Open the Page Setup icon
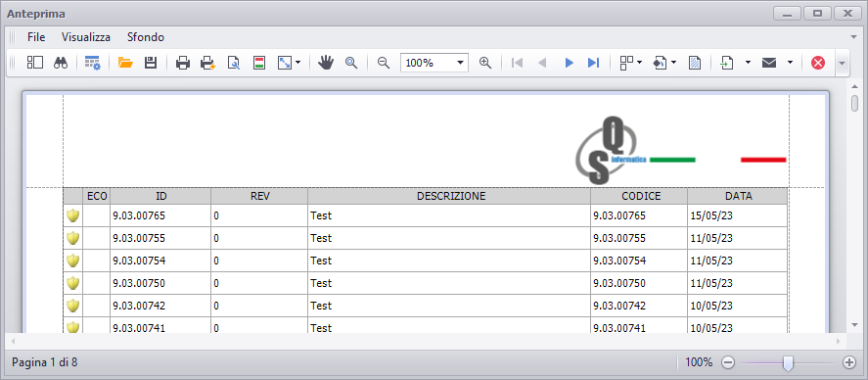868x380 pixels. coord(234,63)
